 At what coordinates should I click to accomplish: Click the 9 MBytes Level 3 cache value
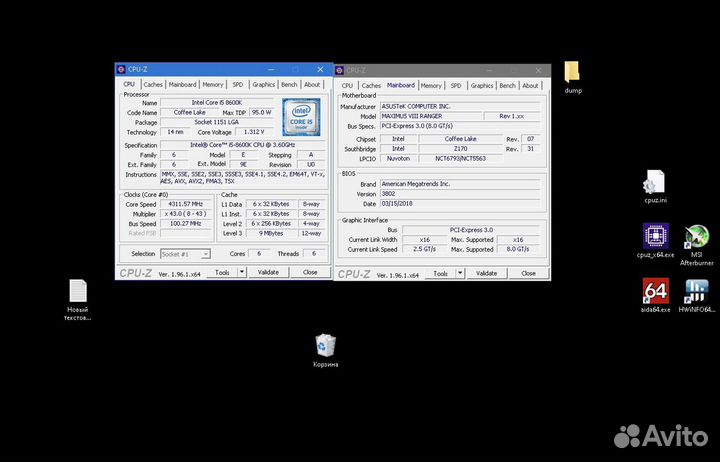pyautogui.click(x=271, y=233)
